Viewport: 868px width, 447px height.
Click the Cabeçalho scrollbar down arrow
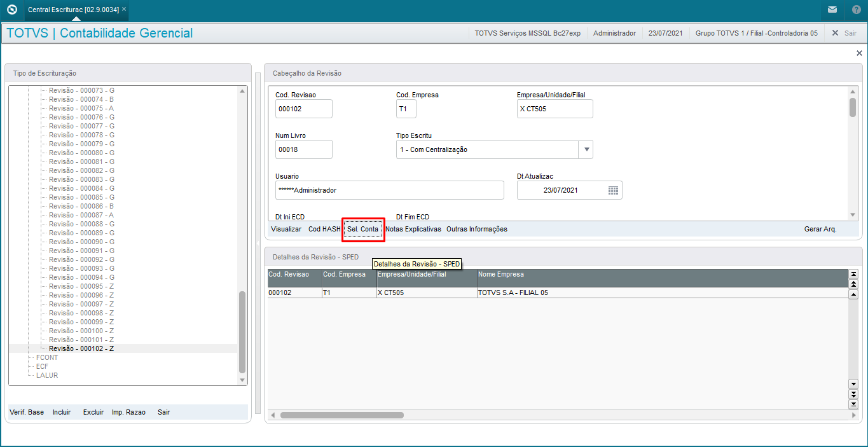[x=852, y=215]
